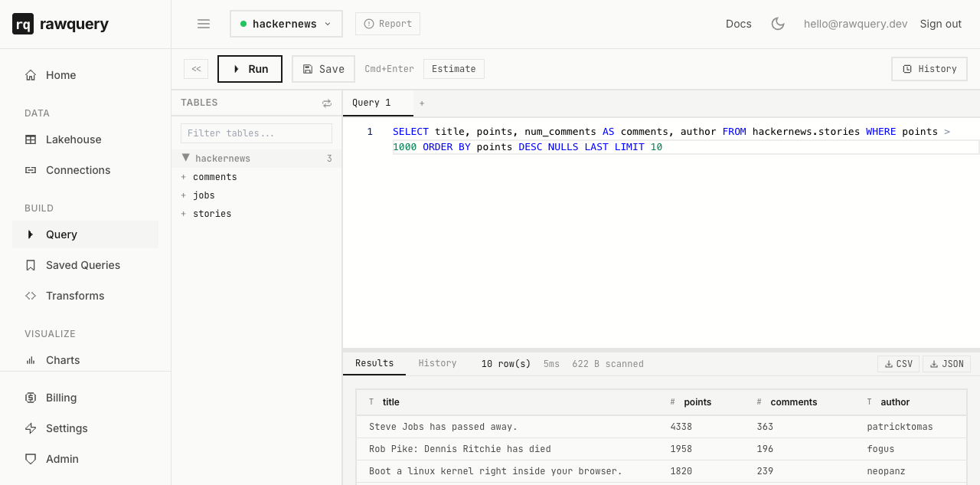Viewport: 980px width, 485px height.
Task: Open Admin in sidebar
Action: (85, 459)
